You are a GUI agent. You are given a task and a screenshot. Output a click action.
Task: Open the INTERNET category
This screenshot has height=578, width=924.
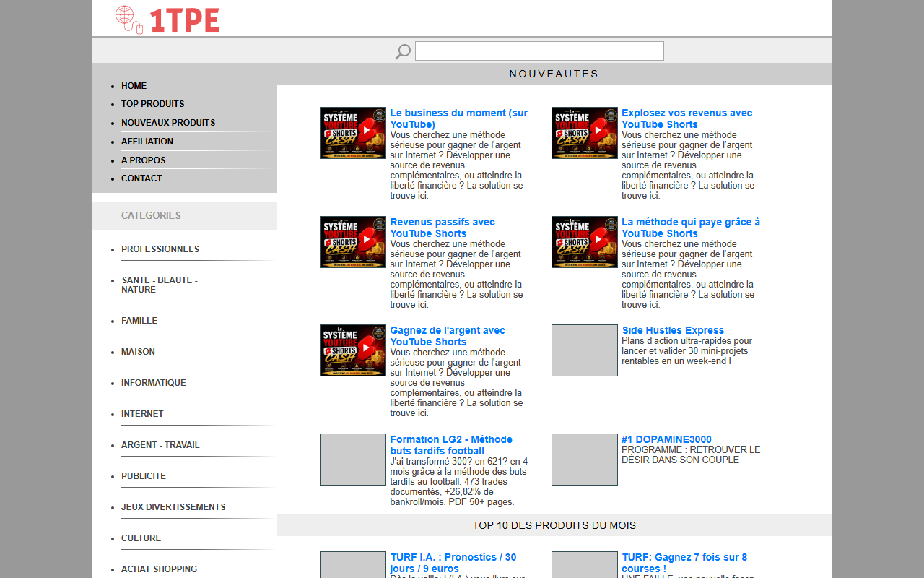point(142,414)
